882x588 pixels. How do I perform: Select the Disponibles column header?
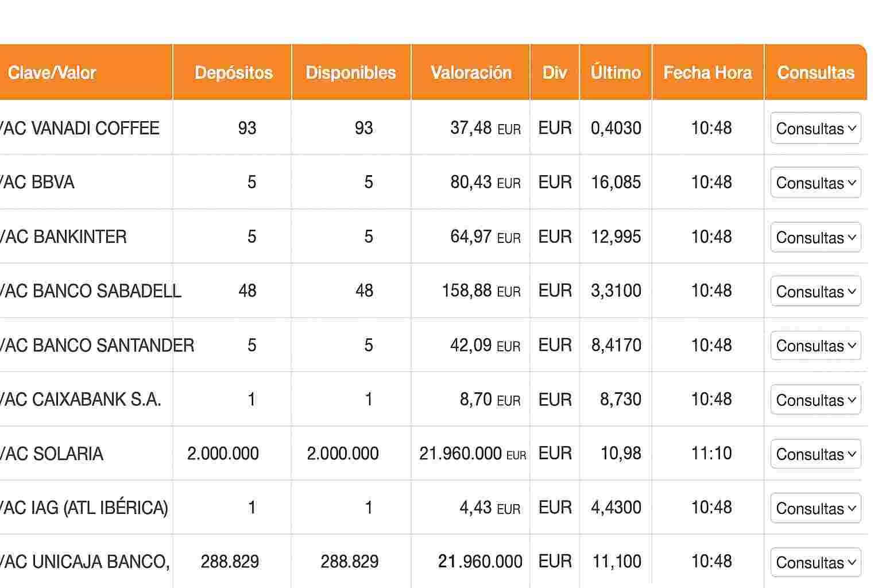point(351,73)
